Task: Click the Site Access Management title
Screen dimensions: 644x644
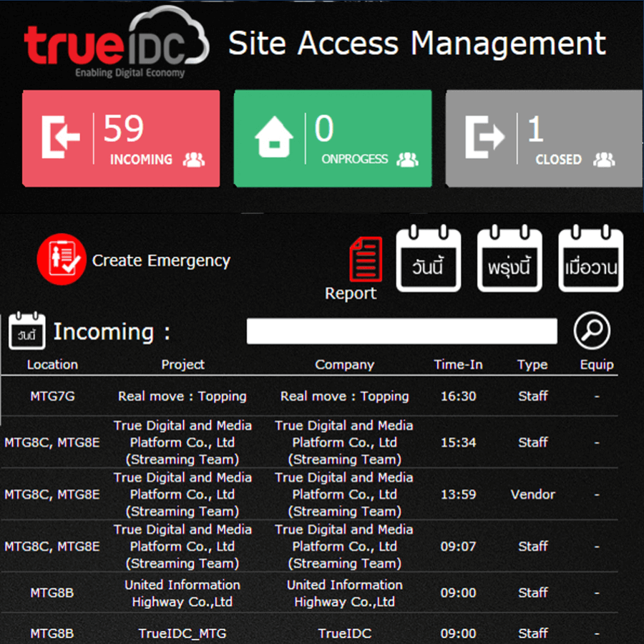Action: coord(417,43)
